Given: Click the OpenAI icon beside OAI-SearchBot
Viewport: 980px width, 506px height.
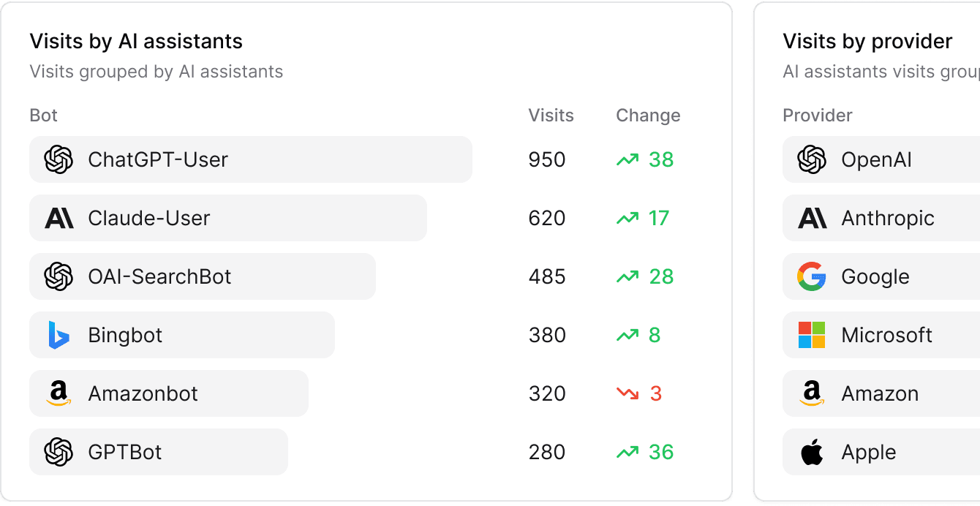Looking at the screenshot, I should [x=59, y=276].
